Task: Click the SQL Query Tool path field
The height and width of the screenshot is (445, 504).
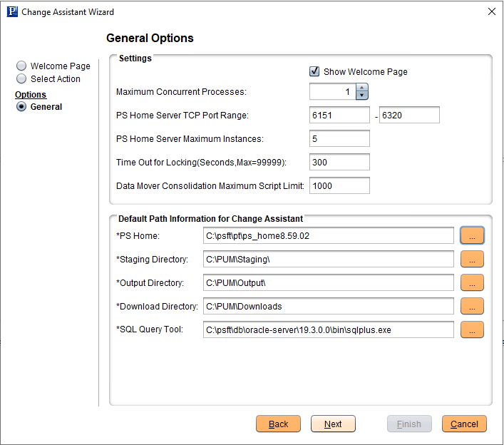Action: (329, 329)
